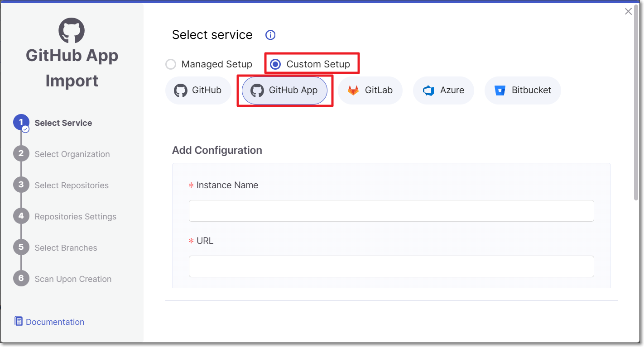Go to step 2 Select Organization
The image size is (644, 347).
pyautogui.click(x=62, y=154)
